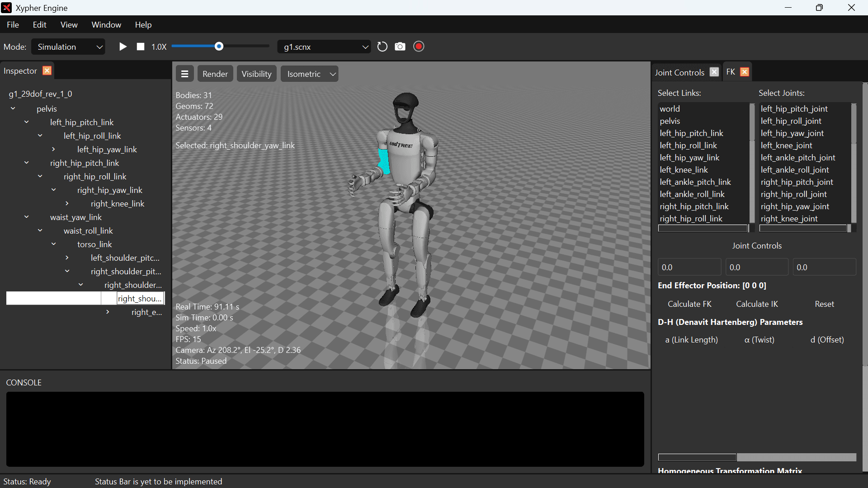Click the Xypher Engine logo icon

(6, 7)
